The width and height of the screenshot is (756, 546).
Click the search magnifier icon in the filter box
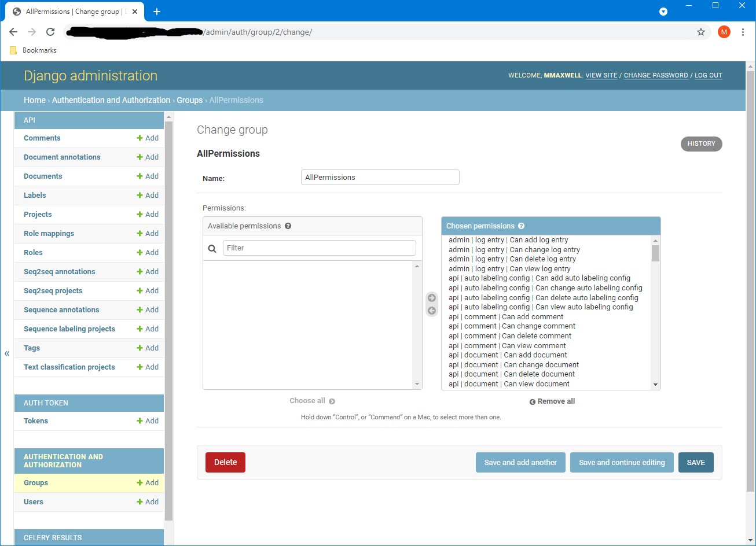tap(212, 248)
